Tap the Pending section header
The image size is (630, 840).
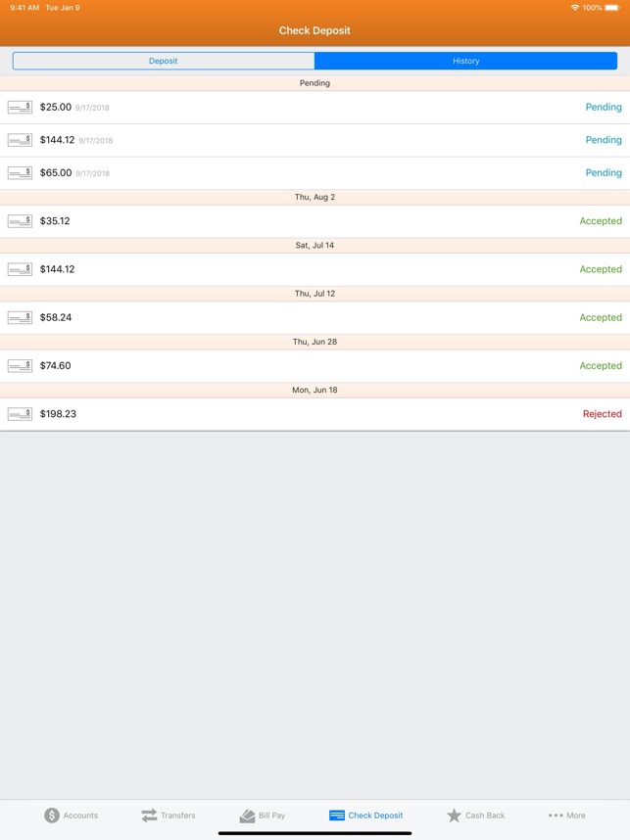coord(315,83)
